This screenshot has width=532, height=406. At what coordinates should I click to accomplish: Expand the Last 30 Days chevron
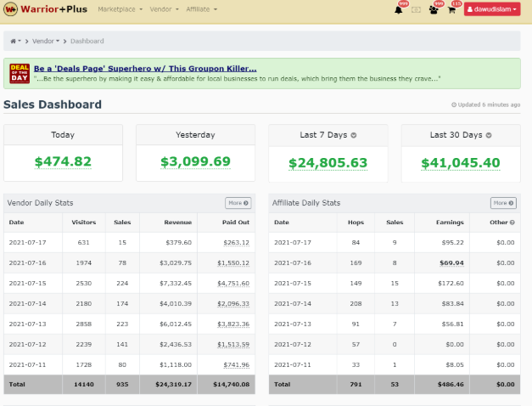489,135
